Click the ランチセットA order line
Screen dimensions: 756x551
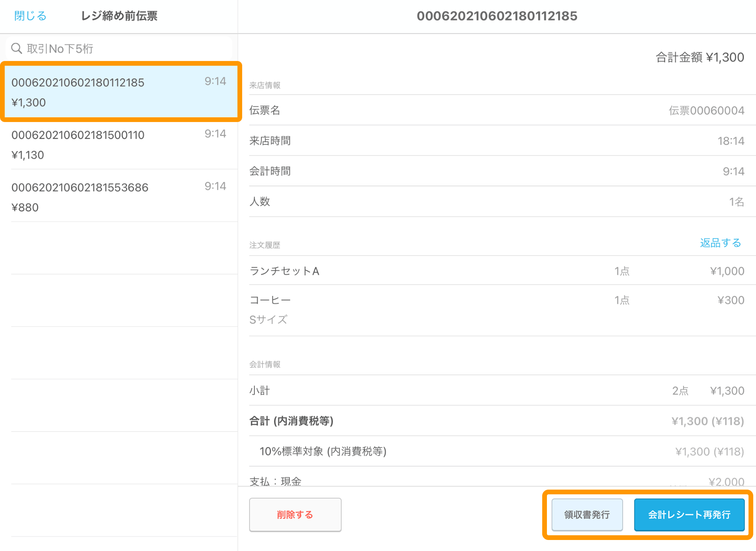(496, 271)
